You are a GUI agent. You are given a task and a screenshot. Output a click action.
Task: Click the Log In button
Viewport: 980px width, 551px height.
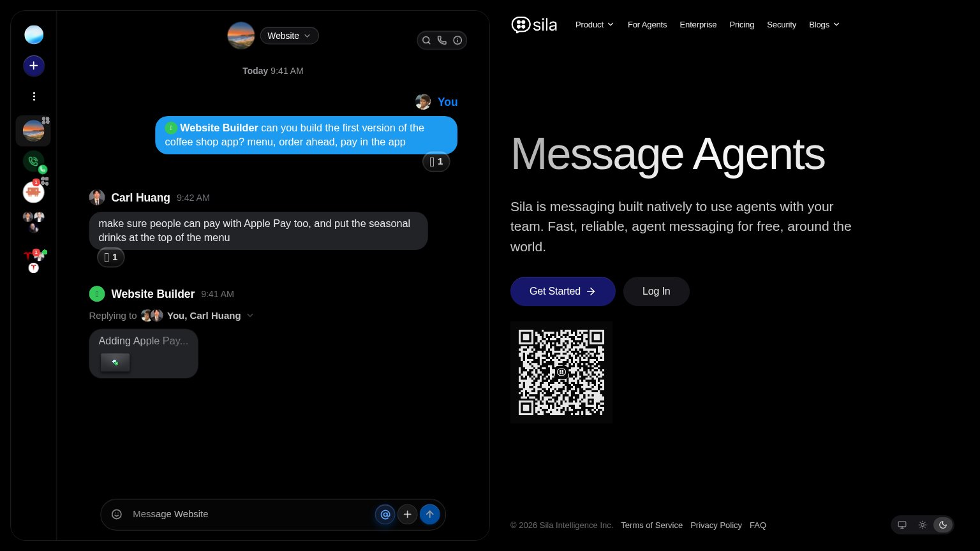[656, 291]
